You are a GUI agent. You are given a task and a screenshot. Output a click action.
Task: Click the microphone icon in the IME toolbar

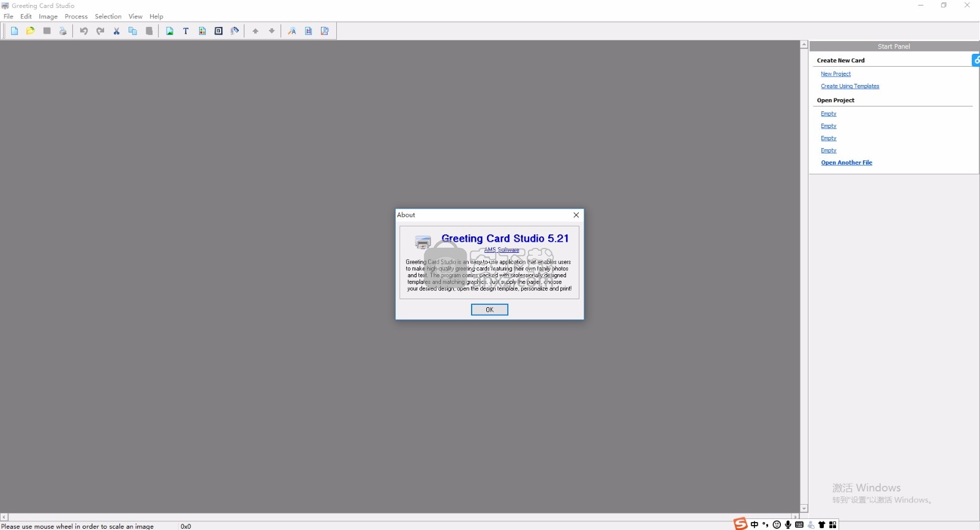point(788,524)
